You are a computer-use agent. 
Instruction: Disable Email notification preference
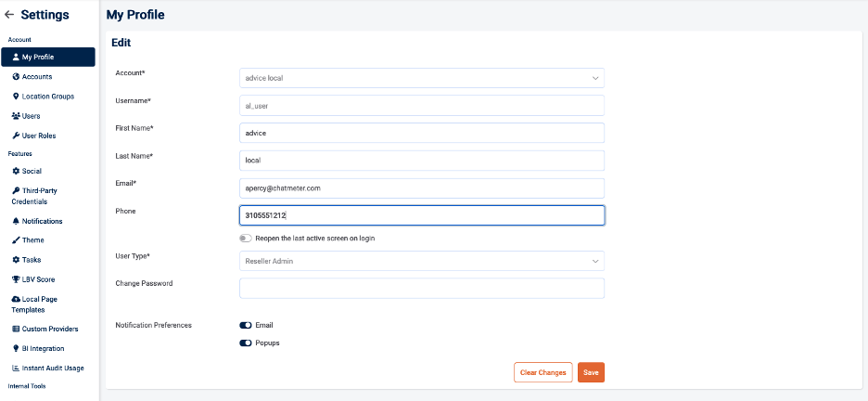tap(246, 326)
